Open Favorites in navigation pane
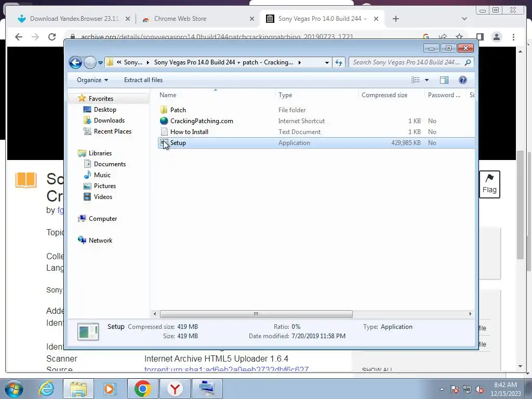532x399 pixels. coord(101,98)
